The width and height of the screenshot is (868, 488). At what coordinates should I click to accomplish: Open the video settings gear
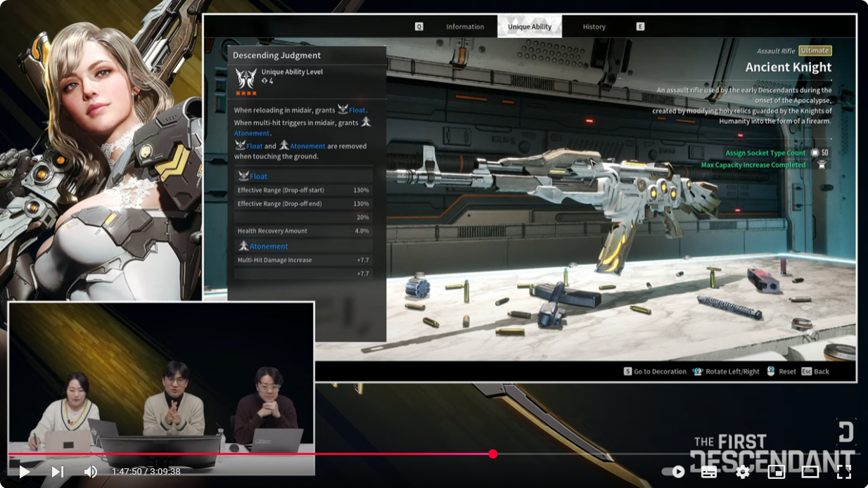(743, 472)
